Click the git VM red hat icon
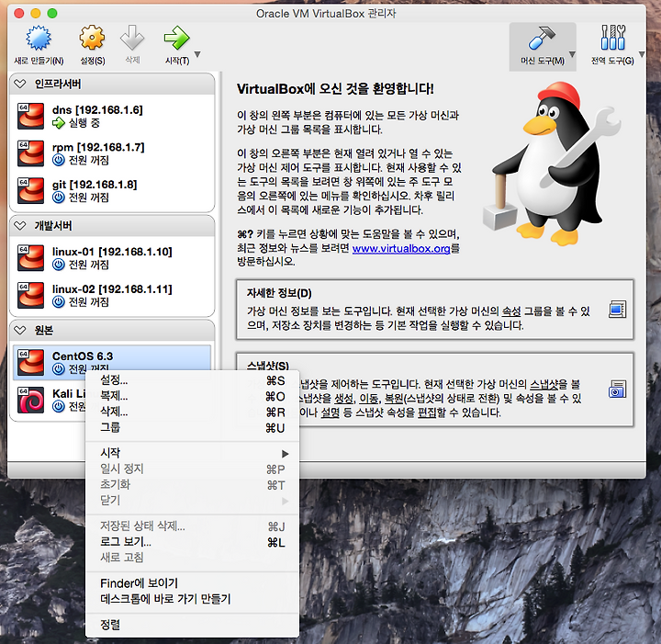This screenshot has width=661, height=644. [31, 190]
